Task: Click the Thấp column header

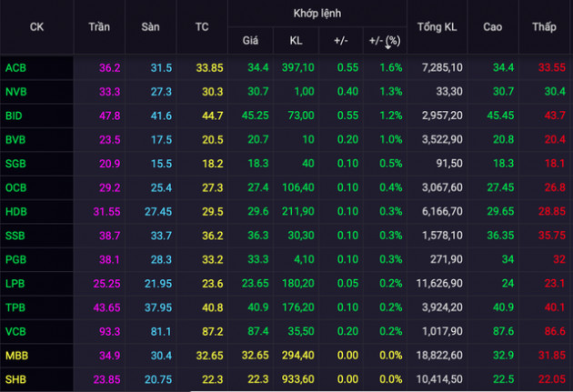Action: tap(544, 27)
